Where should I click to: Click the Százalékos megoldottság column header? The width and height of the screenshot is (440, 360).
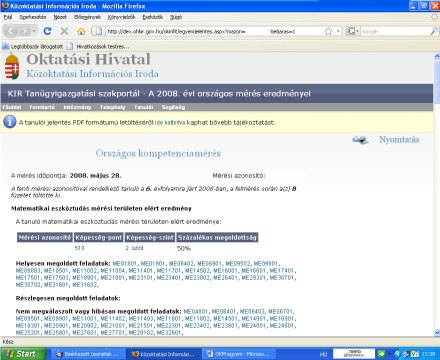[217, 237]
